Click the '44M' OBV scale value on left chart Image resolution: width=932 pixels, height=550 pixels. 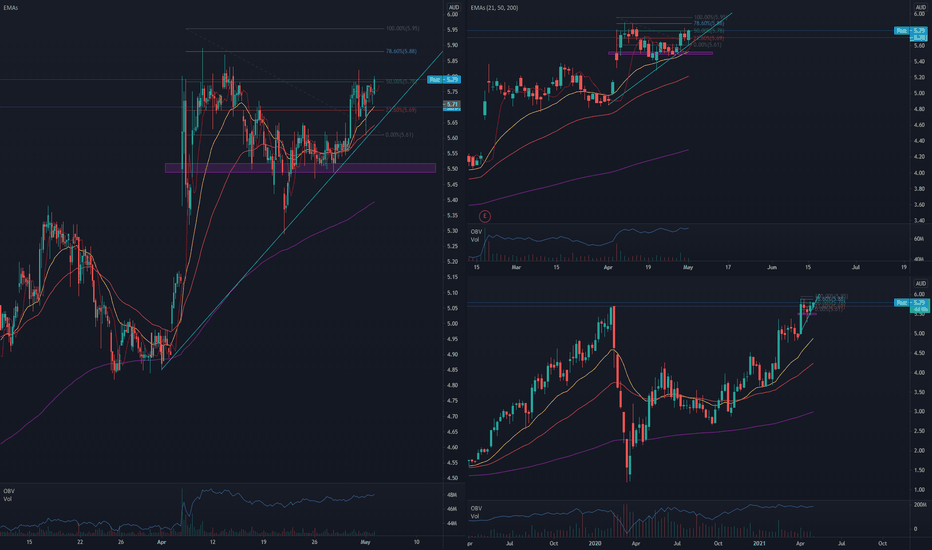(452, 523)
